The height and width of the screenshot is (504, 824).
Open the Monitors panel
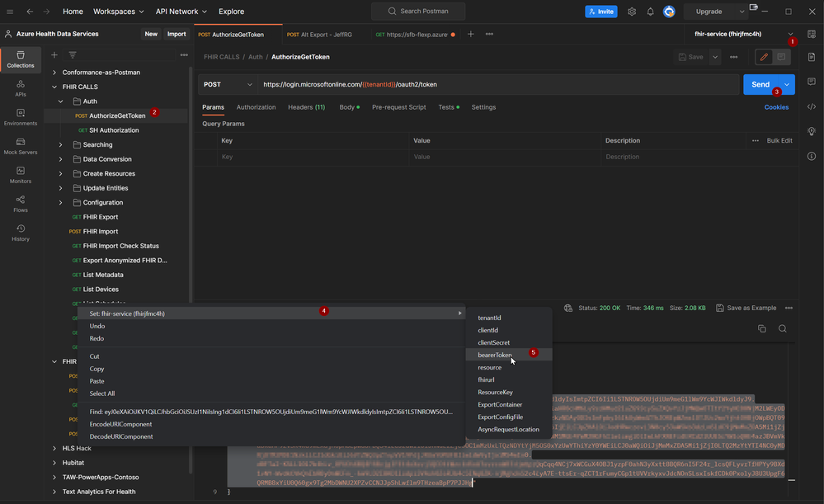click(21, 175)
